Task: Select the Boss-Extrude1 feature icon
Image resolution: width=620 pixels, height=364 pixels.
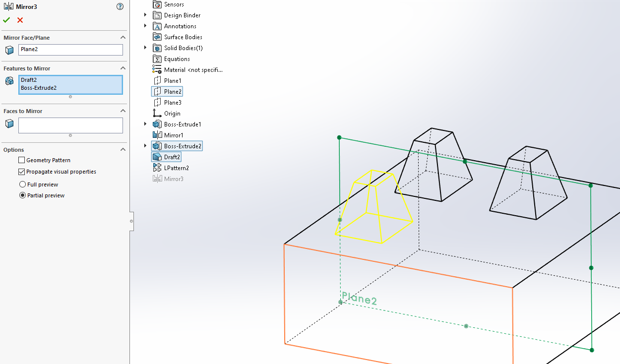Action: (157, 124)
